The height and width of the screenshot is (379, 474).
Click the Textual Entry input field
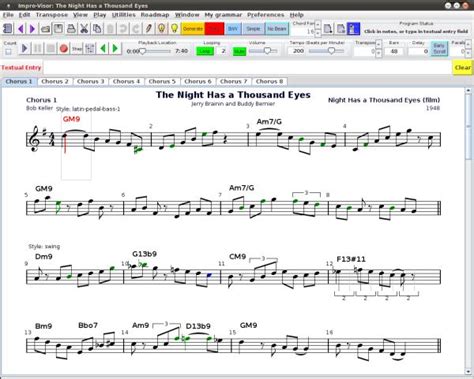coord(247,67)
